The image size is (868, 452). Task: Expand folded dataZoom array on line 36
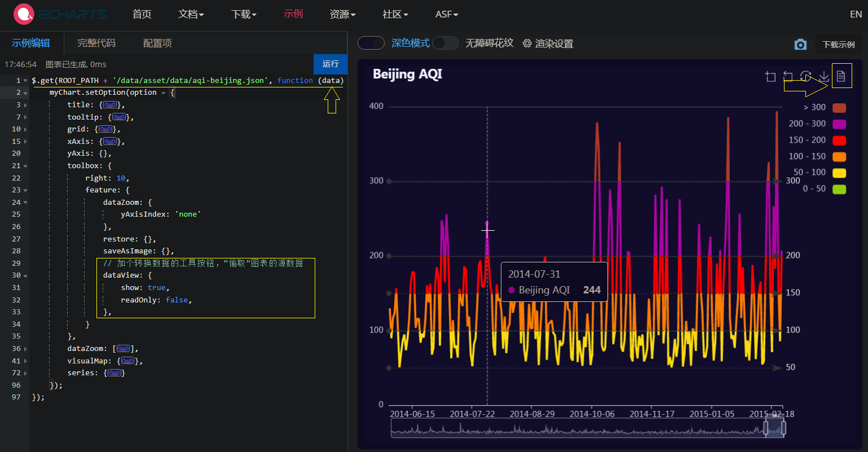point(25,349)
